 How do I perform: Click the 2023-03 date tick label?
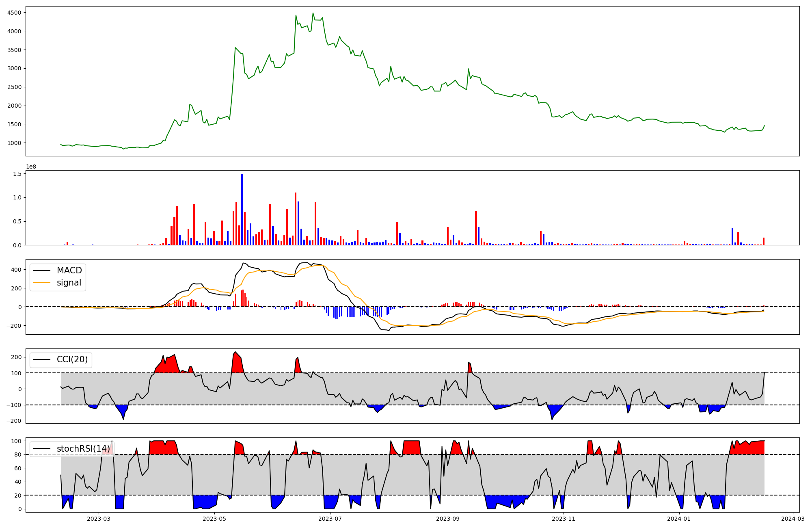(99, 519)
